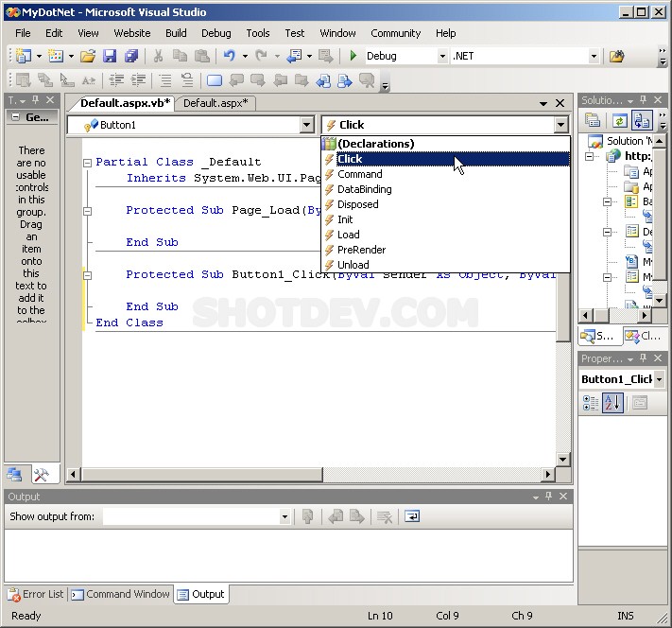Viewport: 672px width, 628px height.
Task: Open the Debug configuration dropdown
Action: pyautogui.click(x=441, y=57)
